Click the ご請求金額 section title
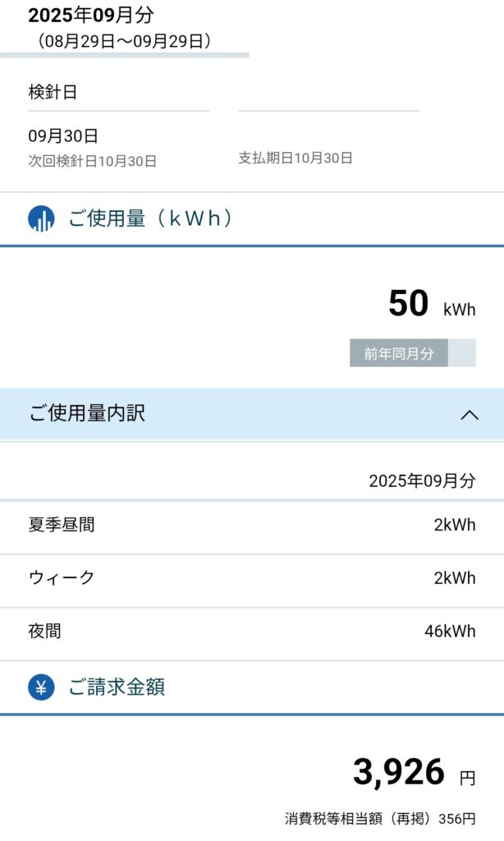The image size is (504, 841). pos(117,687)
